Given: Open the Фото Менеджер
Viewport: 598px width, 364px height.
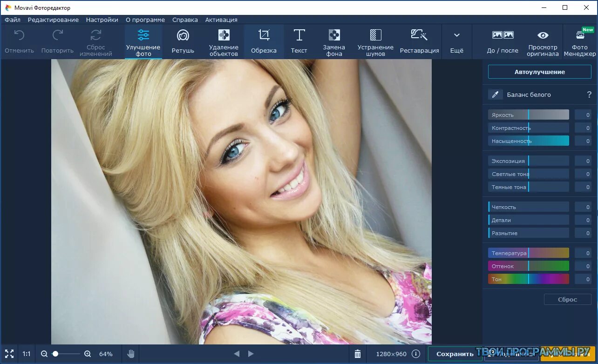Looking at the screenshot, I should (x=580, y=41).
